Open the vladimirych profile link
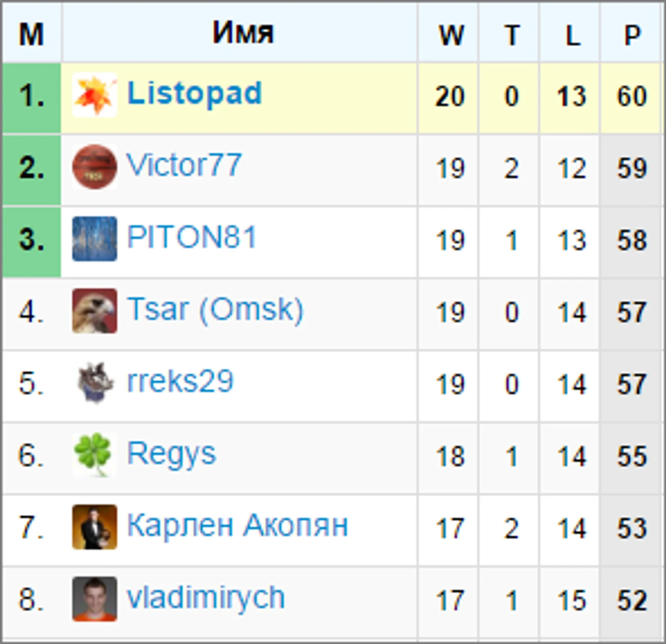 206,598
